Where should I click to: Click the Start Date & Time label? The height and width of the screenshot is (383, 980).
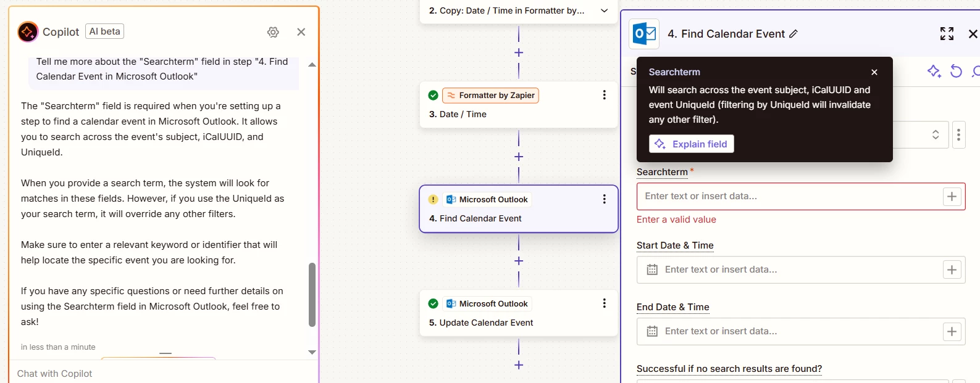(x=675, y=245)
